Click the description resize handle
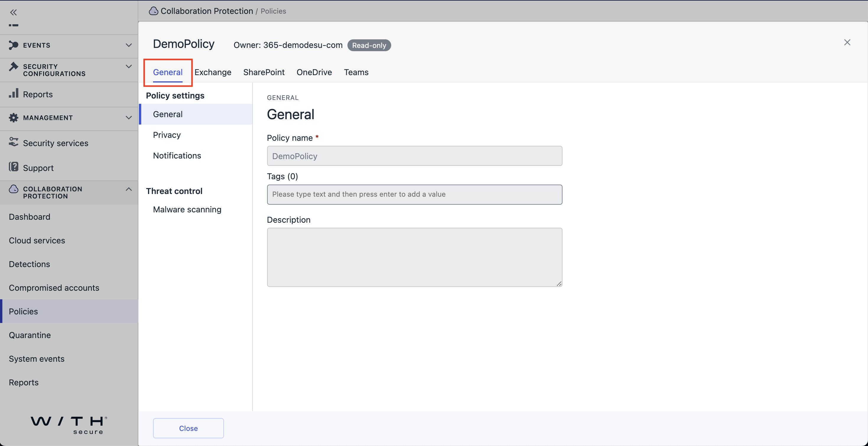Image resolution: width=868 pixels, height=446 pixels. point(559,284)
